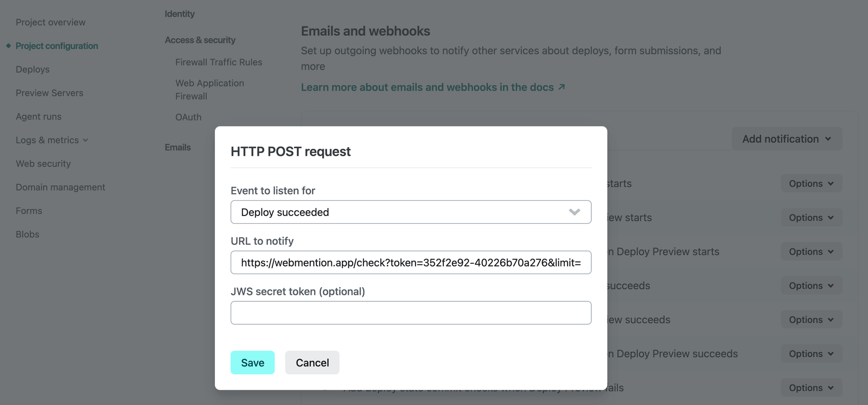Navigate to Forms in the sidebar

coord(28,210)
